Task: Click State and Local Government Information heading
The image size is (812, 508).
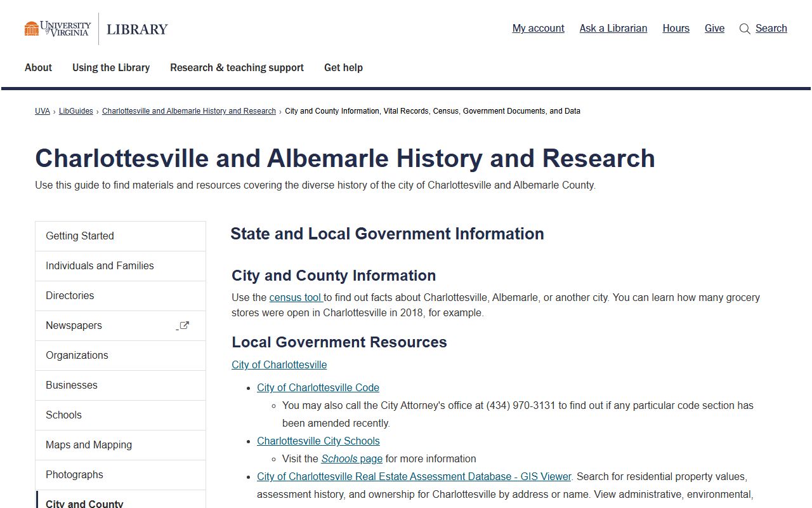Action: 387,234
